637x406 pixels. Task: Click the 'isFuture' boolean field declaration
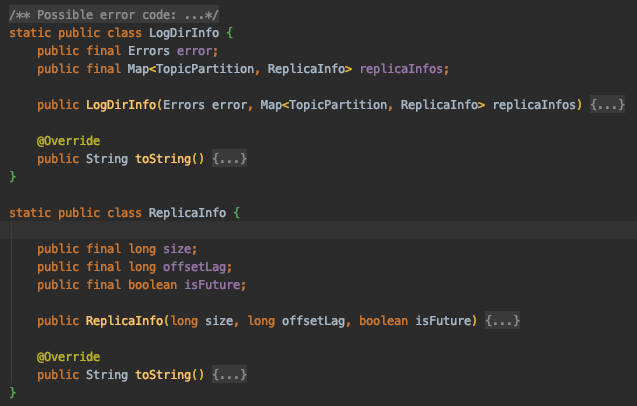pyautogui.click(x=212, y=285)
